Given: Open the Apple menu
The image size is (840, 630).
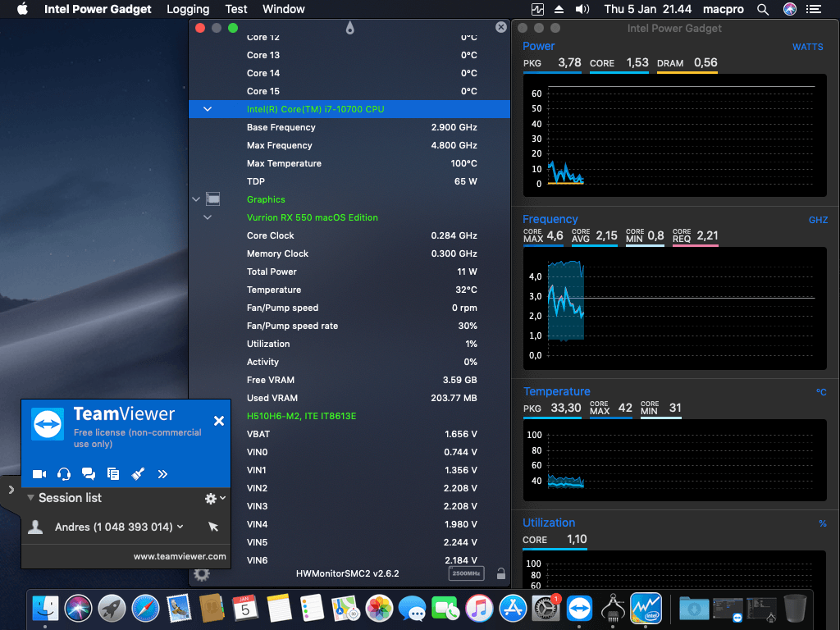Looking at the screenshot, I should point(22,9).
